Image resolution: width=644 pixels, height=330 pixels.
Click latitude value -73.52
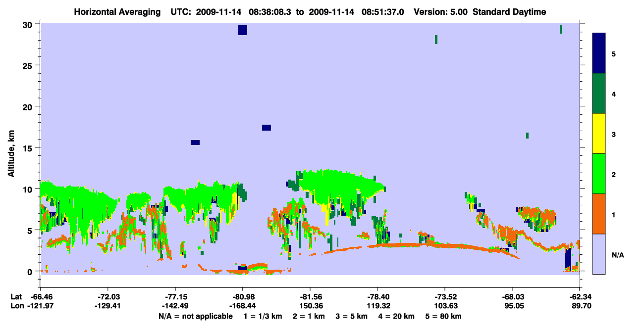[x=444, y=297]
